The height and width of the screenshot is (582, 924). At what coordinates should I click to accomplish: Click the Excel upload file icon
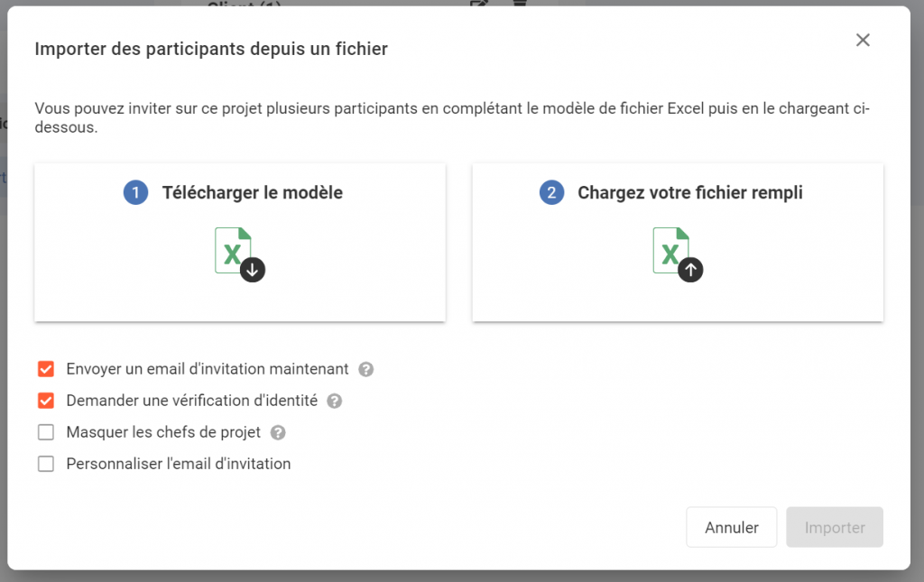(678, 254)
